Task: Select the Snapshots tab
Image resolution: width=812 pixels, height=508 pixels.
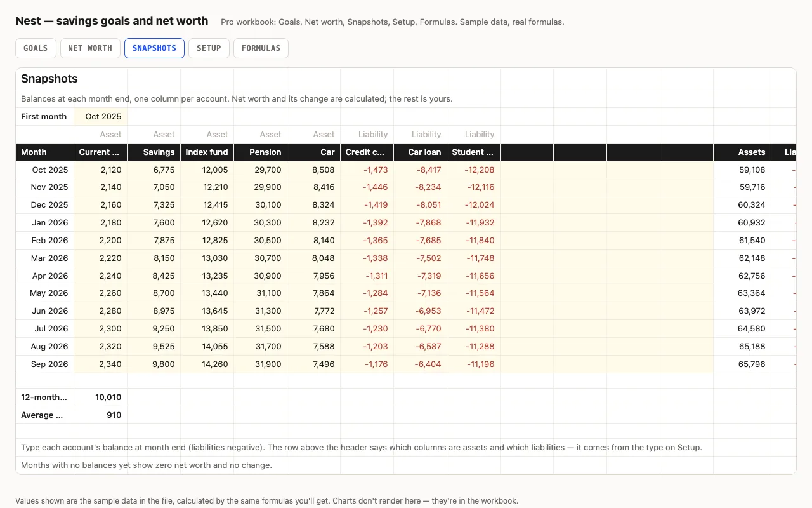Action: tap(154, 48)
